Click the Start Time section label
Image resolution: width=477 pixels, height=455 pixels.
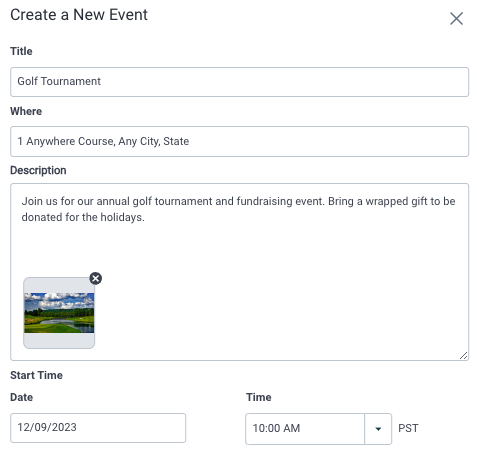[x=36, y=375]
